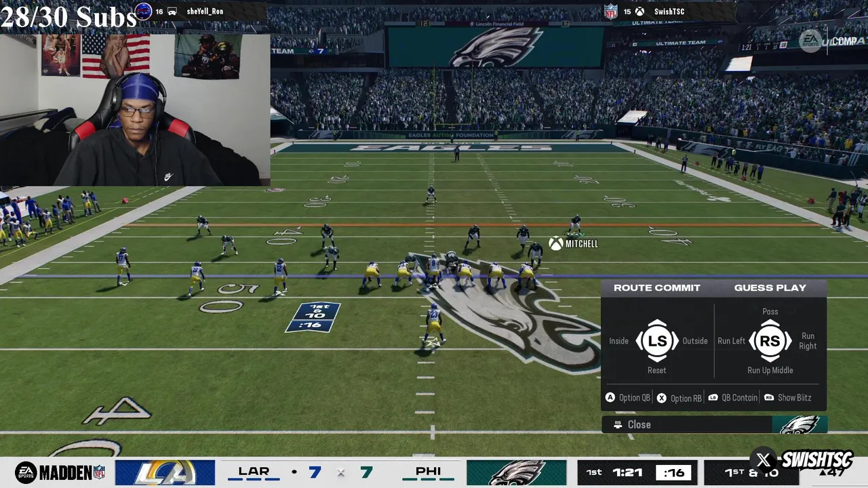Click the NFL shield logo in top HUD
868x488 pixels.
[x=611, y=12]
